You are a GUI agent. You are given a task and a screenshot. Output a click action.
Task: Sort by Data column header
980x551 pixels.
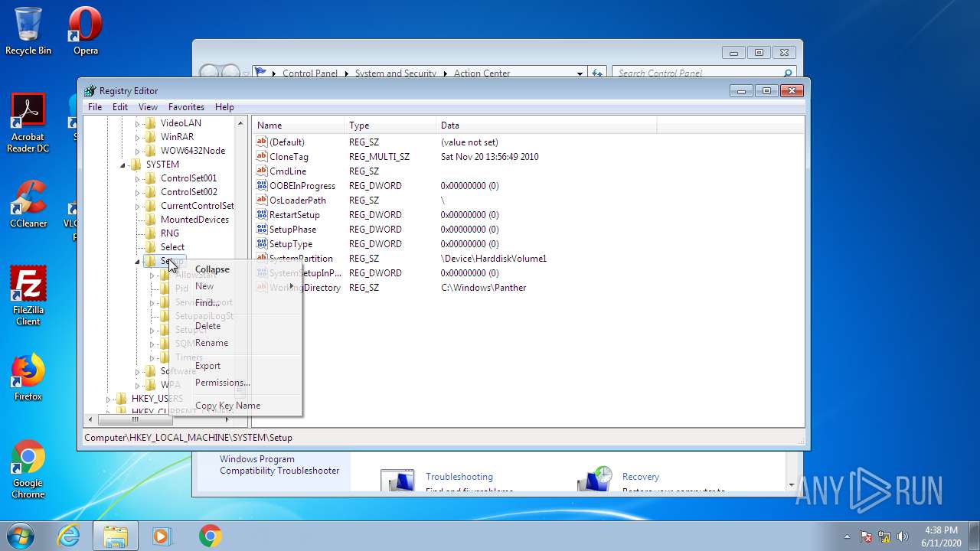pyautogui.click(x=547, y=125)
